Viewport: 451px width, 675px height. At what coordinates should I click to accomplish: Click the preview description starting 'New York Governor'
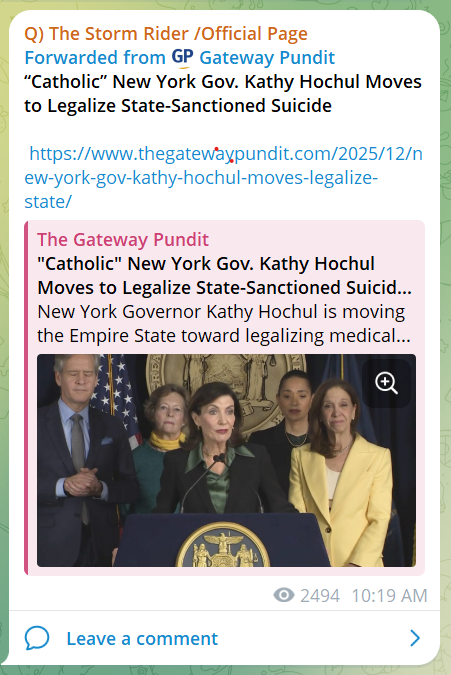[224, 324]
